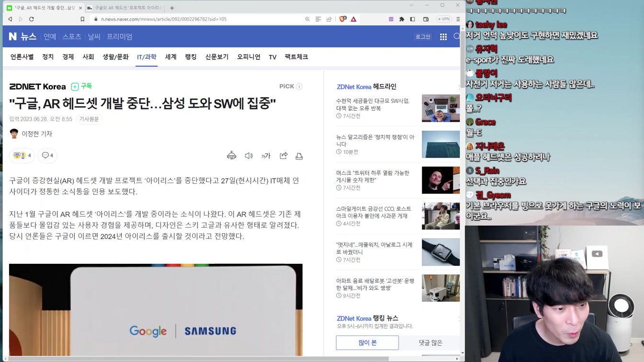Click the Google Samsung article image
The height and width of the screenshot is (362, 644).
pos(156,310)
